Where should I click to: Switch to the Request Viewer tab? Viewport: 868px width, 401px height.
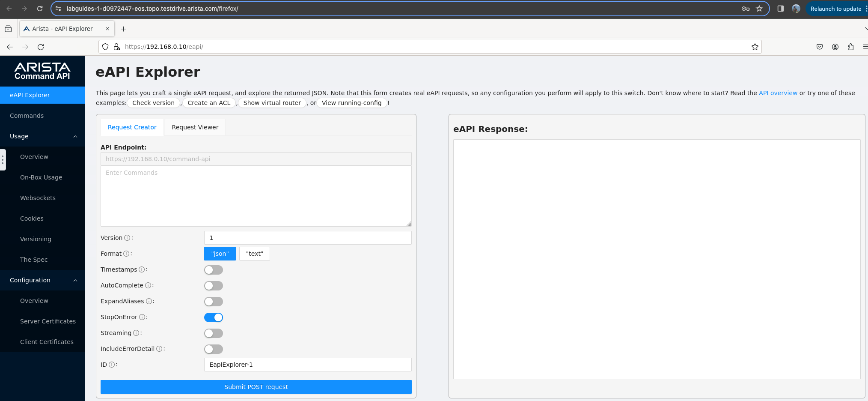click(195, 127)
